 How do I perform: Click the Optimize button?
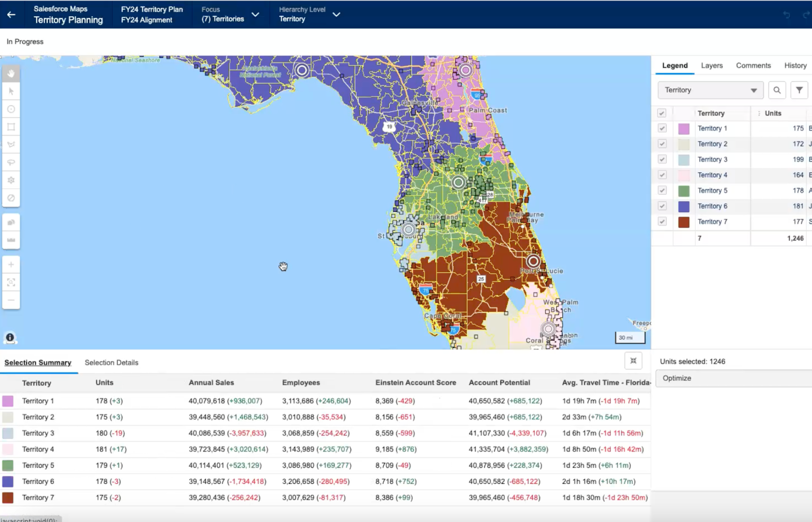pos(734,378)
